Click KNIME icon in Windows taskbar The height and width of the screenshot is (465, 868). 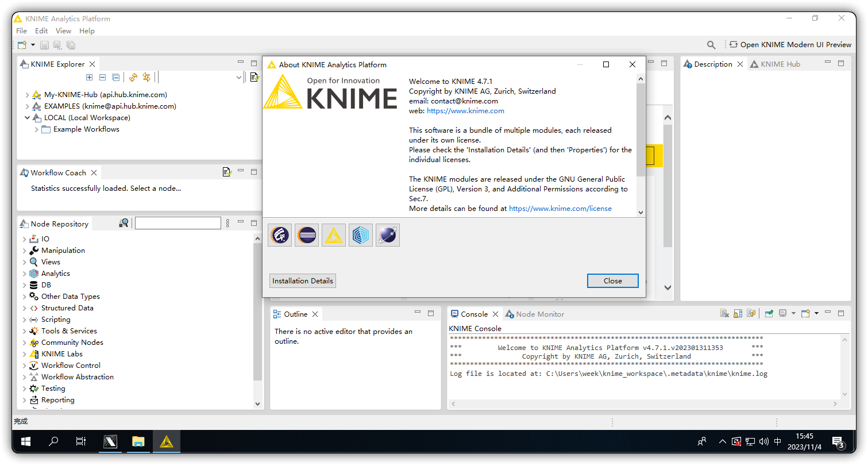coord(167,442)
